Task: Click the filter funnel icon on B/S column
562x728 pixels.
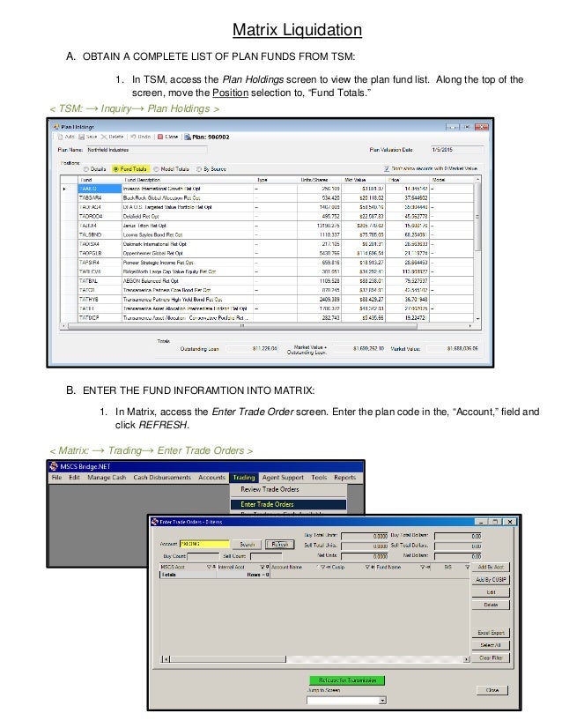Action: (468, 568)
